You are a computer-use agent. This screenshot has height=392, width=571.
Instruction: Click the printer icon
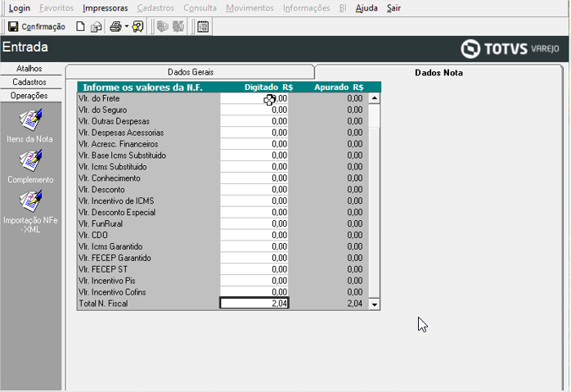(116, 26)
